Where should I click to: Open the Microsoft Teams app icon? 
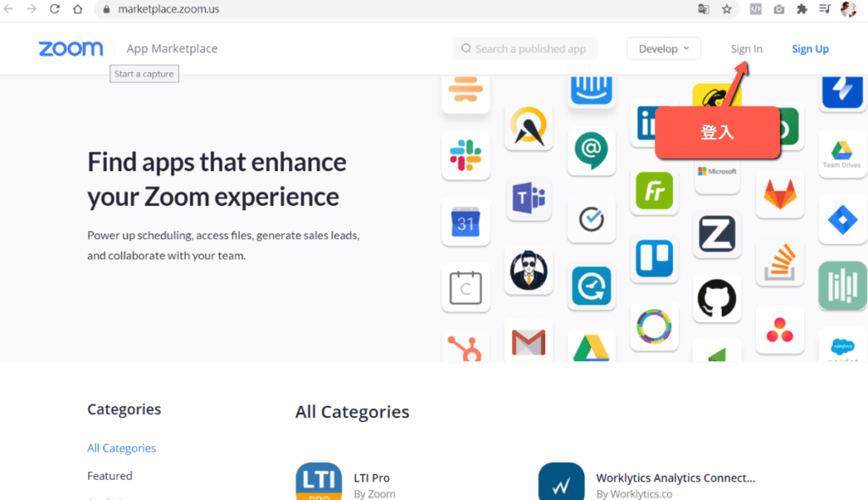[x=529, y=197]
